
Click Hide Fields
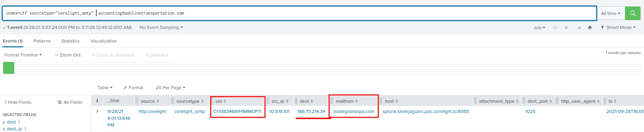point(18,102)
